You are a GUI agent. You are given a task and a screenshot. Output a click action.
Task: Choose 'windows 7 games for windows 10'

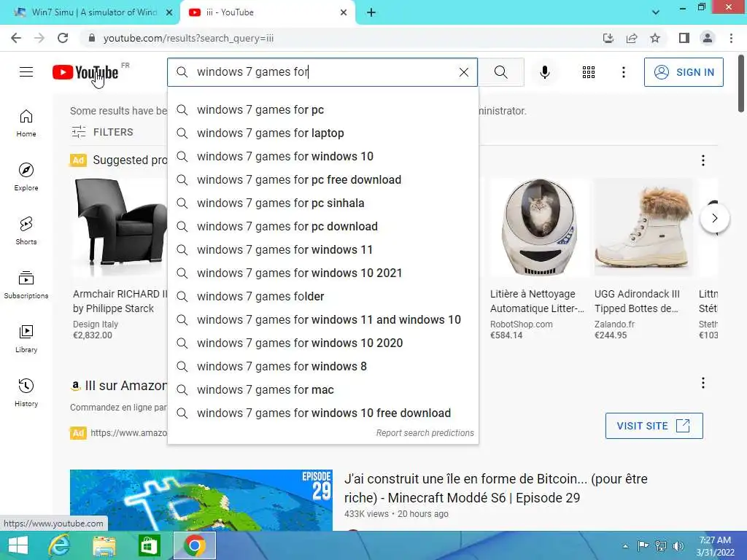[x=323, y=157]
